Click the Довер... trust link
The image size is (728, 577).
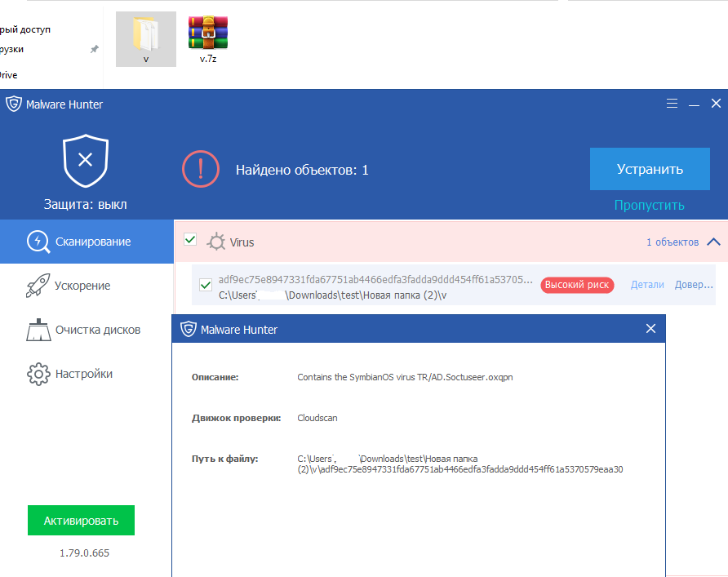(x=694, y=285)
